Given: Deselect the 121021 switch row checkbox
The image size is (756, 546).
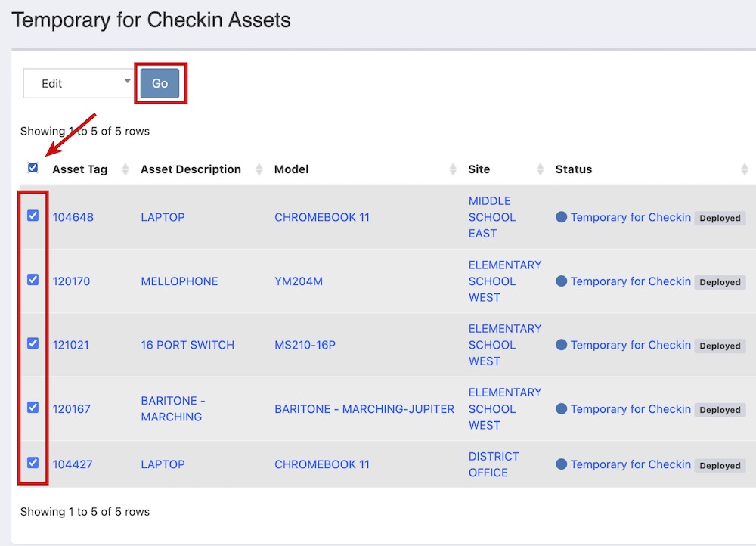Looking at the screenshot, I should coord(33,343).
